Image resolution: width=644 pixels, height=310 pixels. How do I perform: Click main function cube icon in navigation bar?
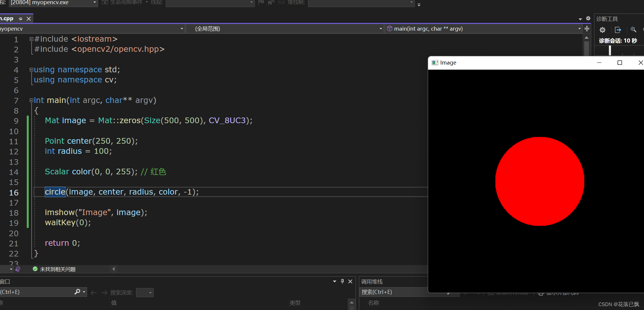(x=389, y=29)
